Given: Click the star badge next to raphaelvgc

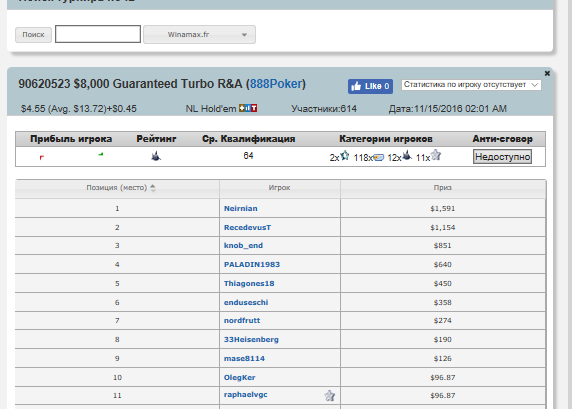Looking at the screenshot, I should [330, 396].
